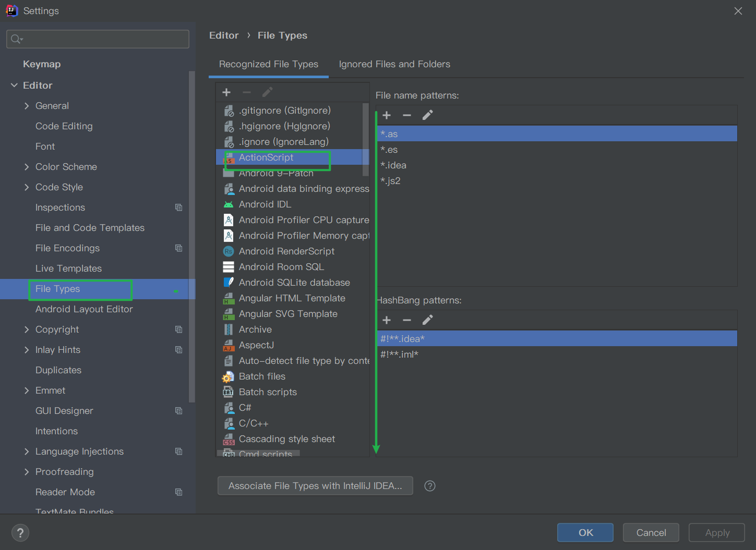Open Live Templates settings
Viewport: 756px width, 550px height.
68,268
